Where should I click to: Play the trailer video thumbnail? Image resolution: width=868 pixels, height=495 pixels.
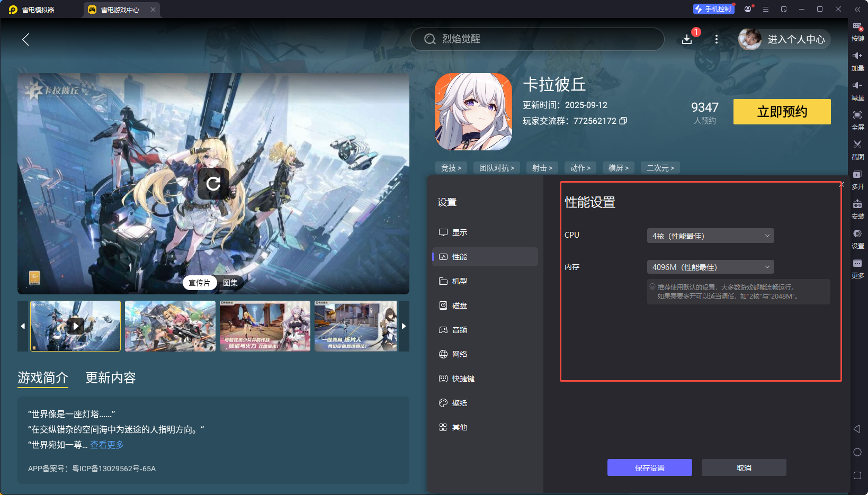click(75, 326)
